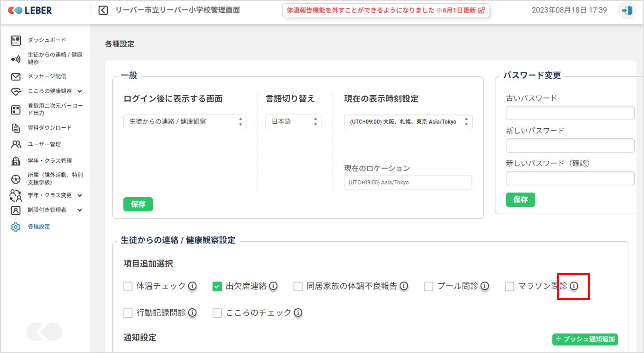Screen dimensions: 644x353
Task: Click the 各種設定 gear icon in sidebar
Action: pos(16,227)
